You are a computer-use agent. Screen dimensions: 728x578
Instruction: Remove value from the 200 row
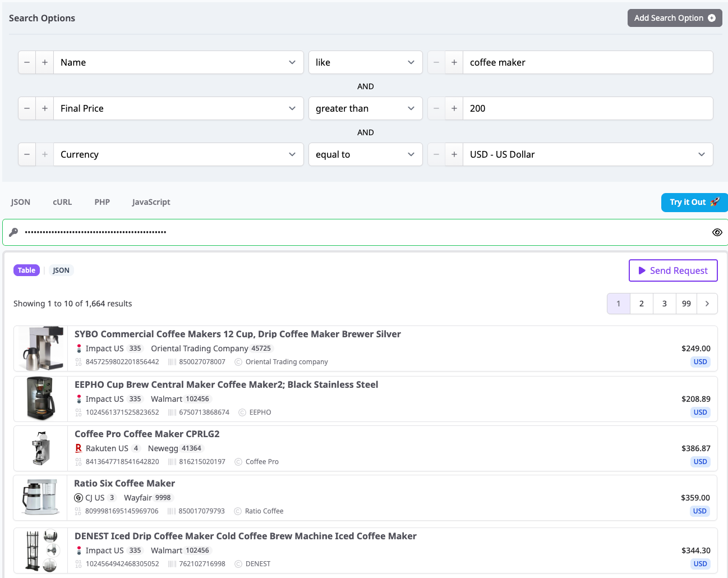coord(436,108)
